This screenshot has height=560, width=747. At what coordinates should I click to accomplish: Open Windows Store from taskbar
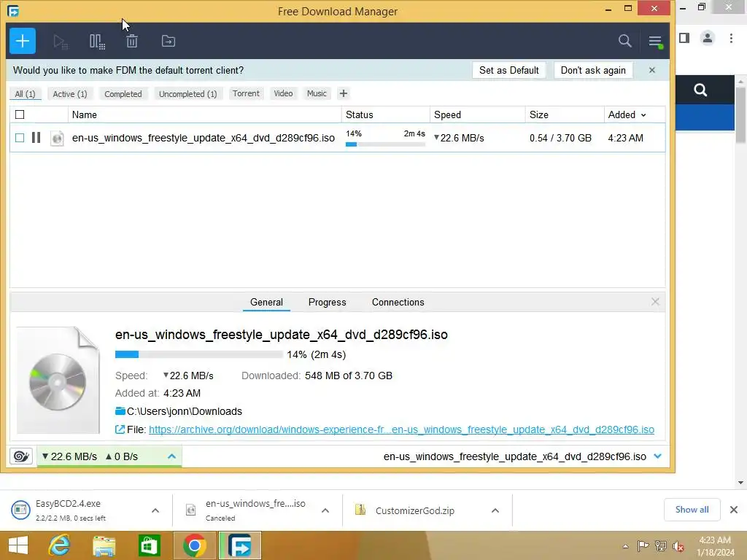click(149, 545)
